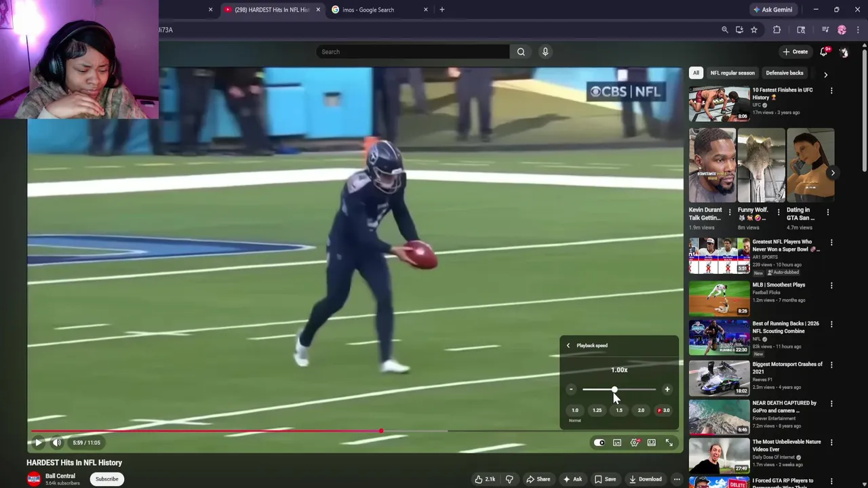Play the paused video
Image resolution: width=868 pixels, height=488 pixels.
click(x=39, y=443)
